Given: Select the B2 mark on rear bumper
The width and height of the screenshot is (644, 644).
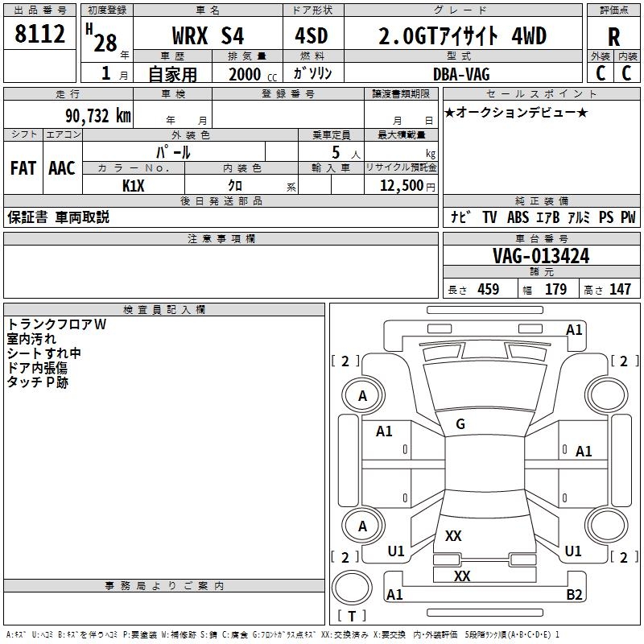Looking at the screenshot, I should tap(574, 595).
